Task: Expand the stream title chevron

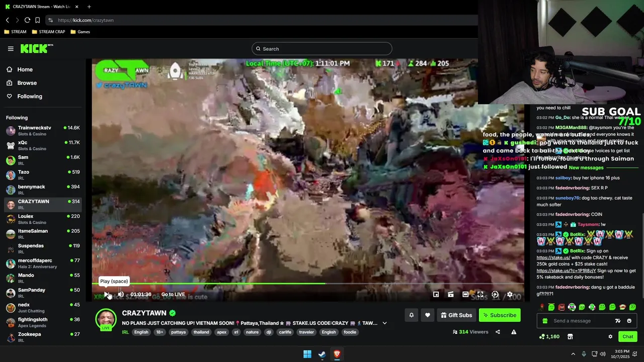Action: 384,323
